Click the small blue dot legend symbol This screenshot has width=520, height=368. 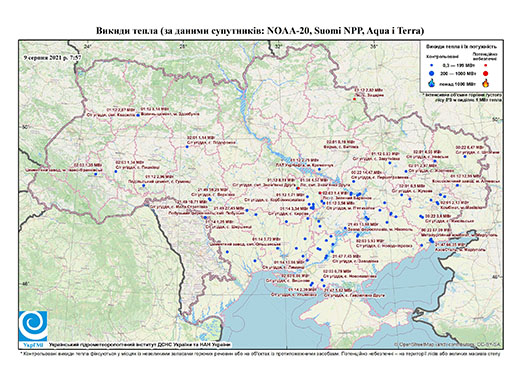tap(432, 65)
